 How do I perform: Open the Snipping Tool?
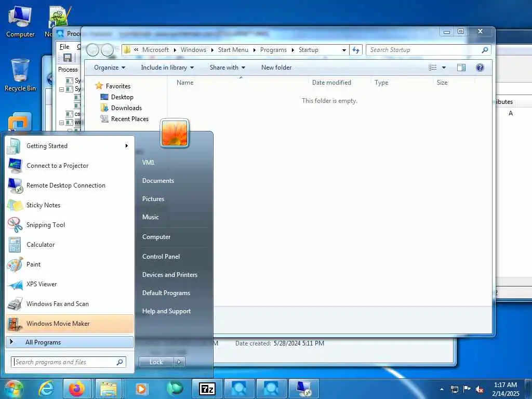(x=70, y=224)
